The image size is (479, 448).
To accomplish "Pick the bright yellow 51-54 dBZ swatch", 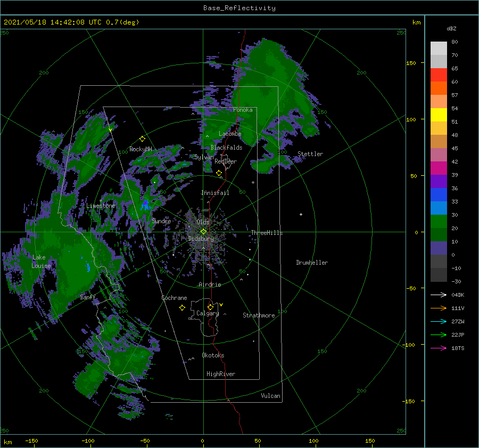I will coord(439,115).
